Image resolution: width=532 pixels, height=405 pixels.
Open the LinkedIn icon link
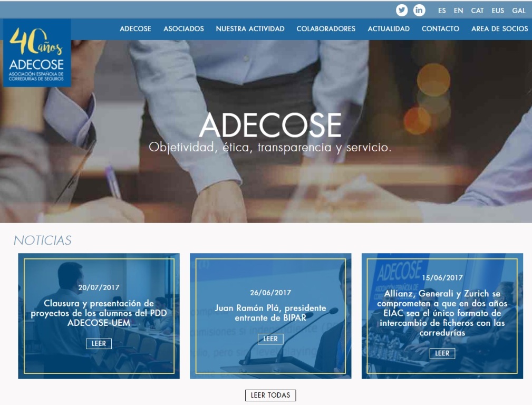click(x=419, y=10)
